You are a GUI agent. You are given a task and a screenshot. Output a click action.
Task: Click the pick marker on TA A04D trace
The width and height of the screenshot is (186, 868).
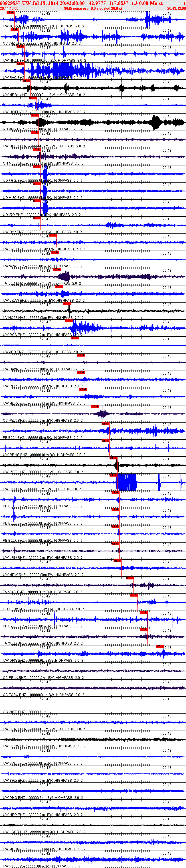click(x=129, y=578)
